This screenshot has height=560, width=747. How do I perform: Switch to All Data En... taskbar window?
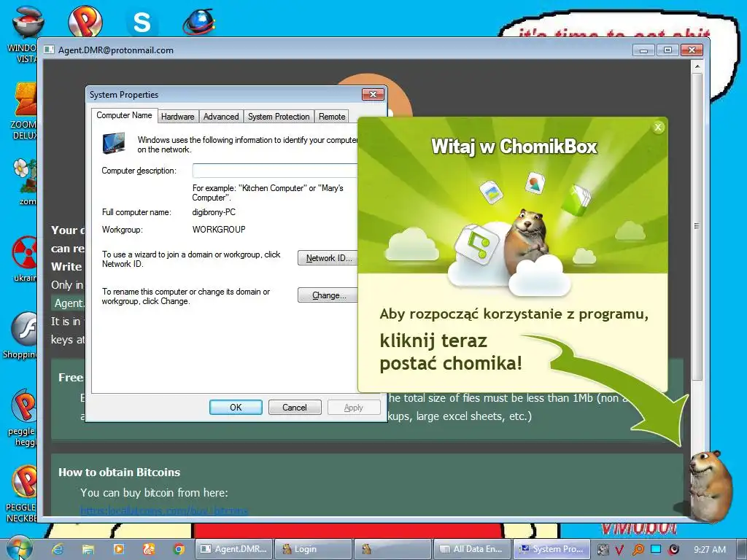[x=472, y=549]
